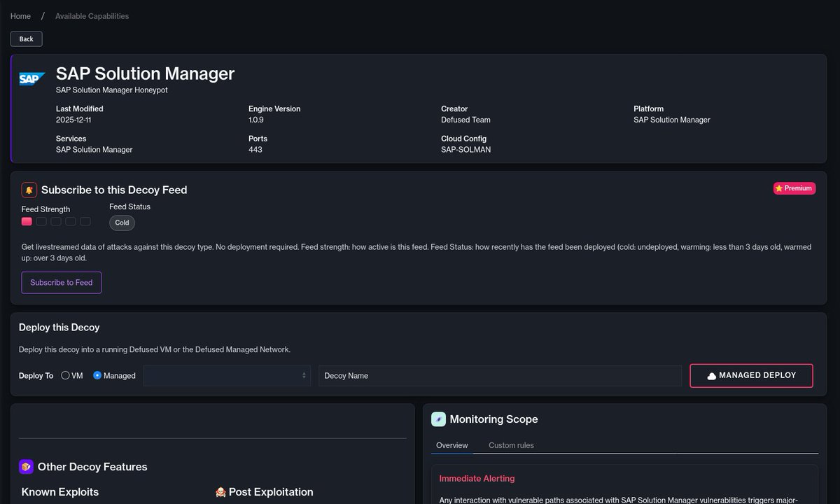Image resolution: width=840 pixels, height=504 pixels.
Task: Switch to the Overview tab
Action: point(452,445)
